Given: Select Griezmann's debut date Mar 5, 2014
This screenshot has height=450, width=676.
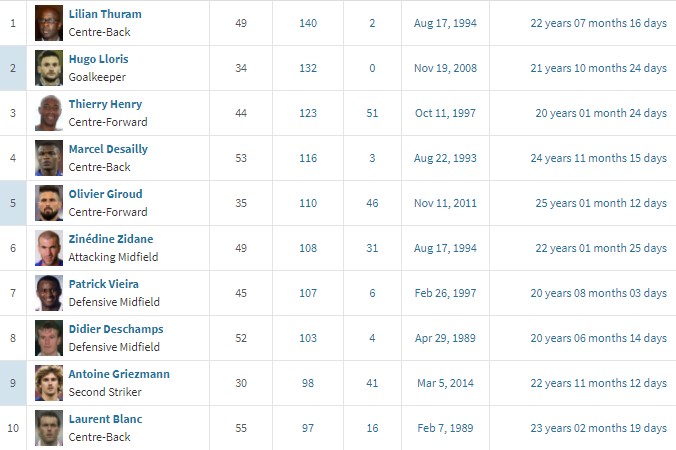Looking at the screenshot, I should [445, 383].
